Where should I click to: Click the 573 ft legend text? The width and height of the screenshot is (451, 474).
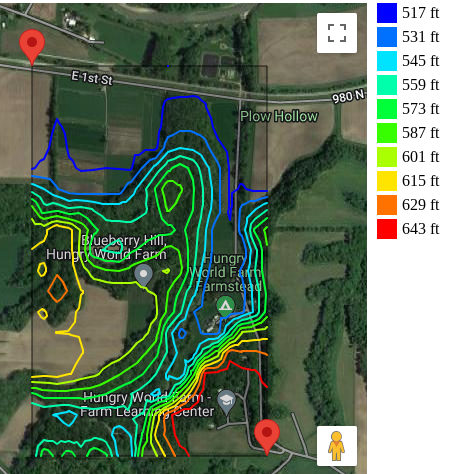click(x=420, y=109)
